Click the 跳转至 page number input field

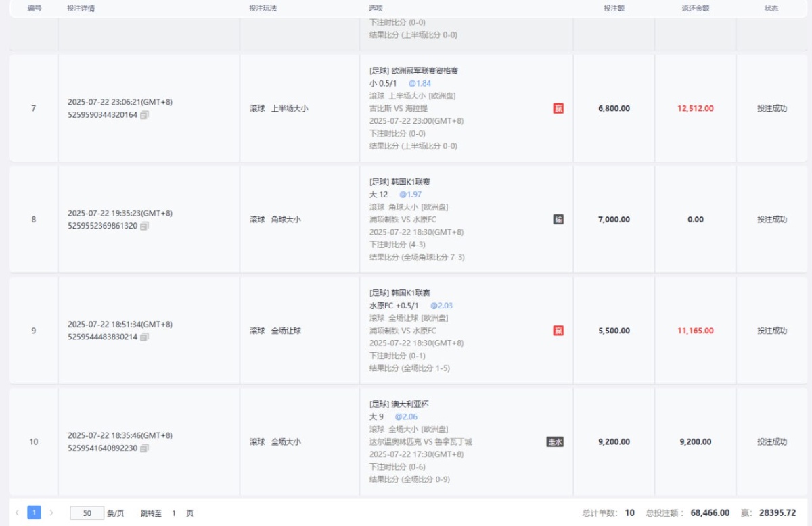[174, 513]
